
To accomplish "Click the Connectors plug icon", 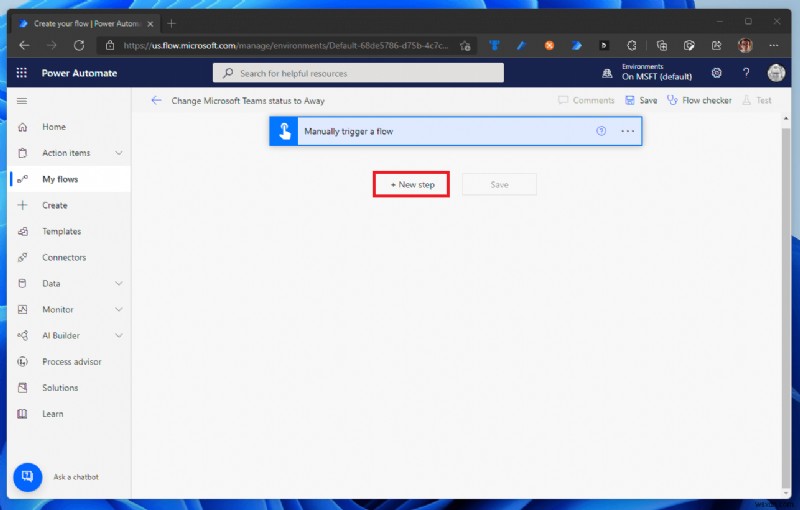I will pos(22,258).
